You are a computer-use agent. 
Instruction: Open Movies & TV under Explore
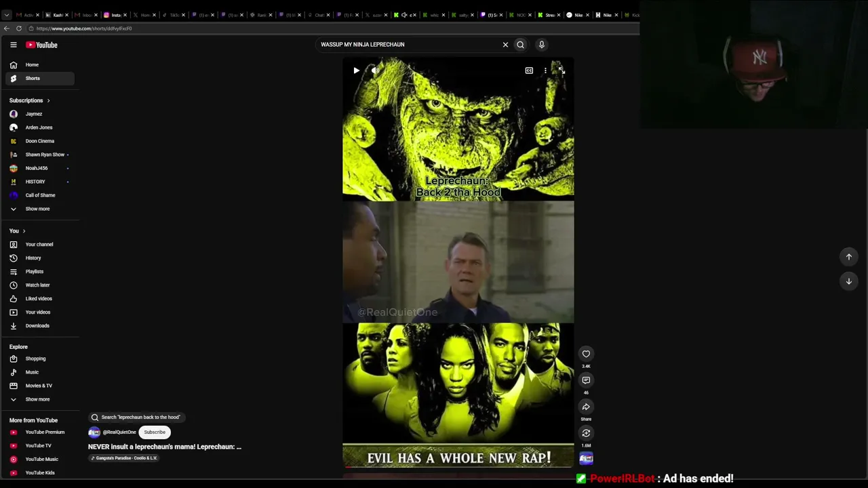click(40, 386)
